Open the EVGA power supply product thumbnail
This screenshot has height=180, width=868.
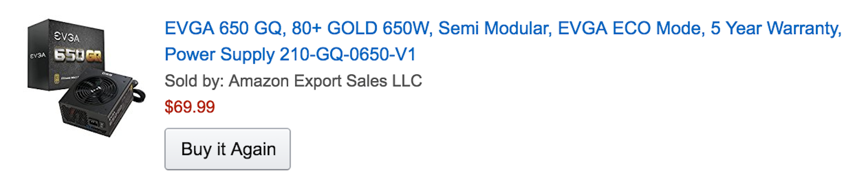pos(86,78)
